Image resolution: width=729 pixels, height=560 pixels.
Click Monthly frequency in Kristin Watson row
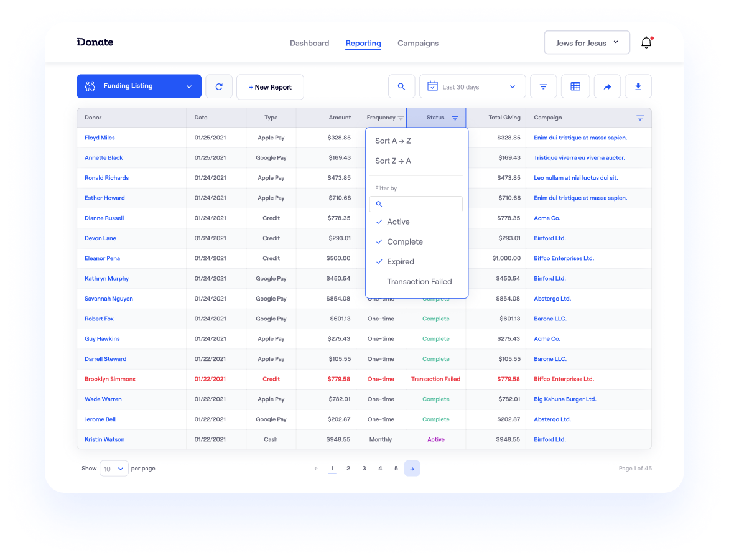point(381,439)
